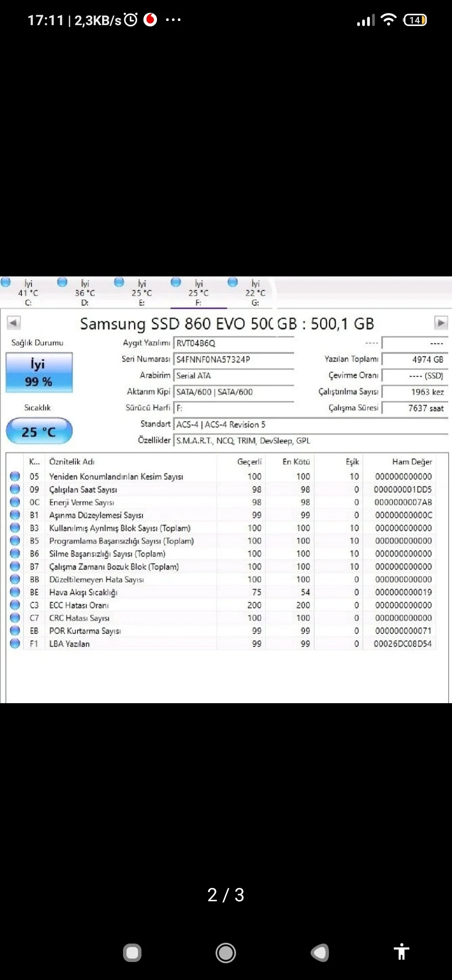The height and width of the screenshot is (980, 452).
Task: Click raw value 00026DC08D54
Action: pos(403,644)
